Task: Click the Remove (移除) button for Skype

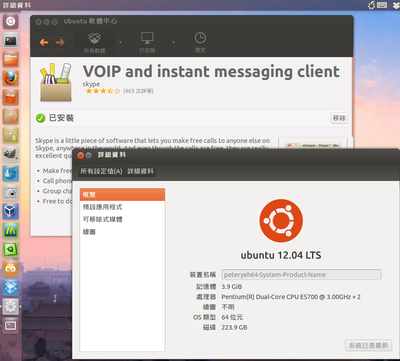Action: [339, 118]
